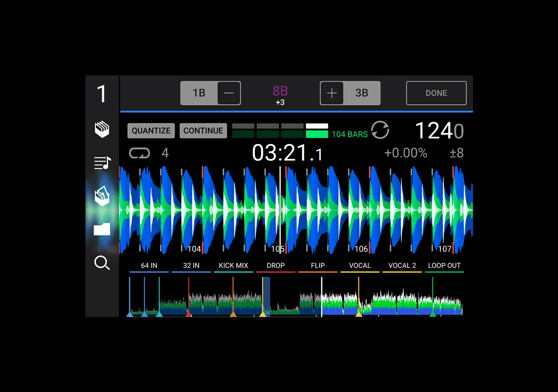Select the KICK MIX hot cue label
The image size is (558, 392).
coord(233,266)
